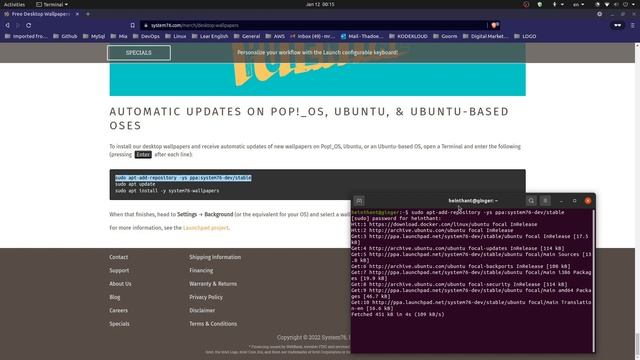The width and height of the screenshot is (640, 360).
Task: Open the Lear English bookmark folder
Action: (210, 36)
